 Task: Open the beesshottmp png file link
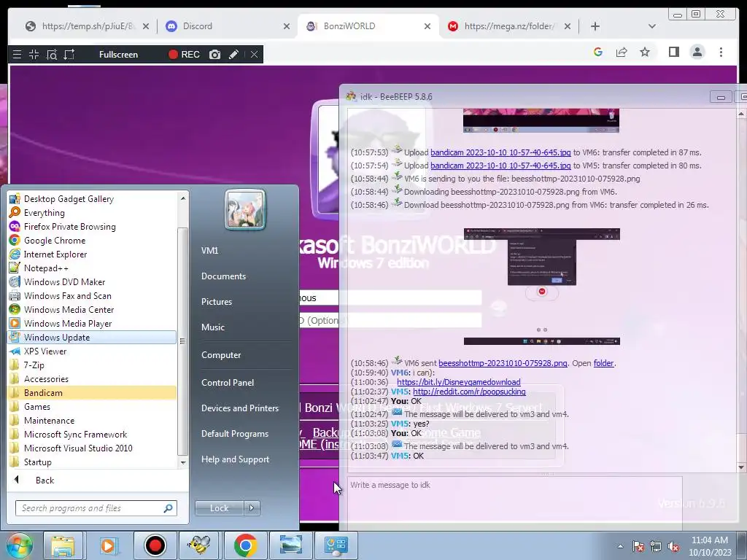point(503,363)
